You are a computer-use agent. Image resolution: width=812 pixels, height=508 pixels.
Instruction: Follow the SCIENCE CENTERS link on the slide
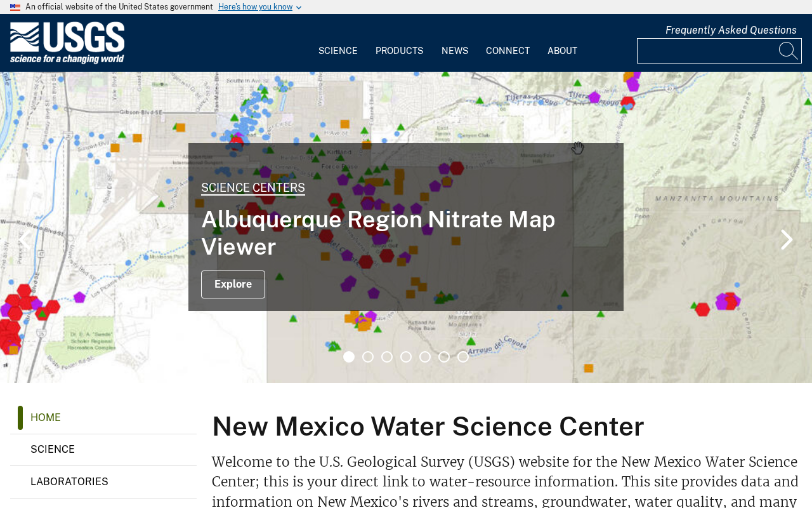pyautogui.click(x=253, y=188)
